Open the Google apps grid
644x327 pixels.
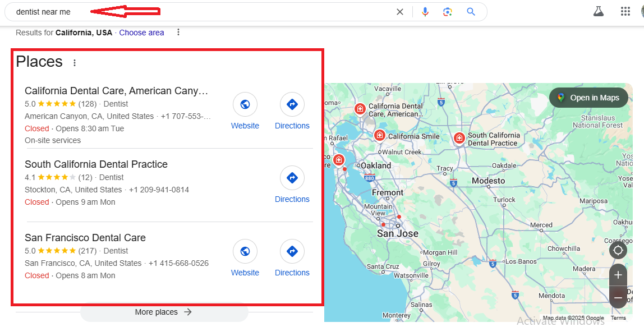coord(625,11)
